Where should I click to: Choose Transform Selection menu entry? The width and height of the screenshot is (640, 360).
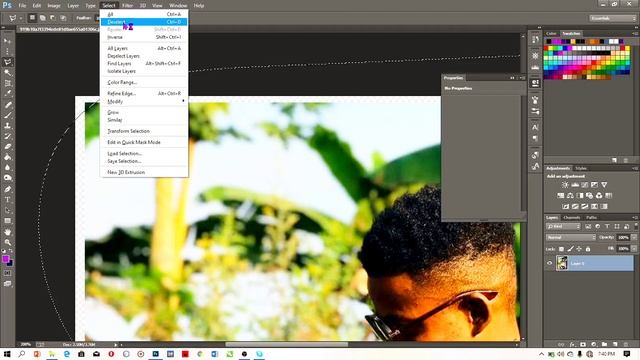[144, 131]
